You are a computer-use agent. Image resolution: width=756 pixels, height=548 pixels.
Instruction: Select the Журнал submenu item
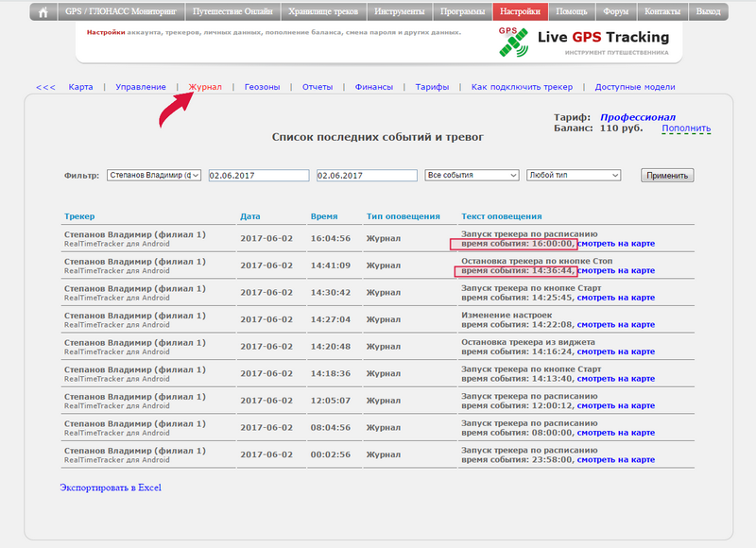click(205, 87)
